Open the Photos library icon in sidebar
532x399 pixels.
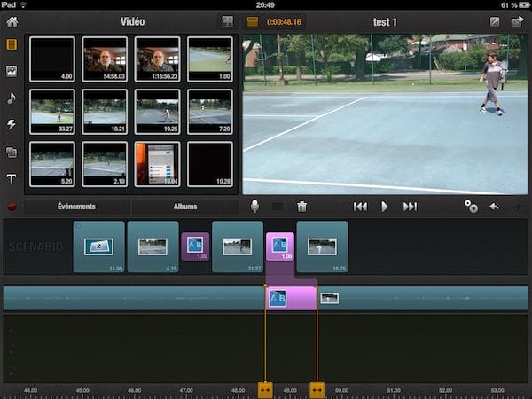[12, 71]
